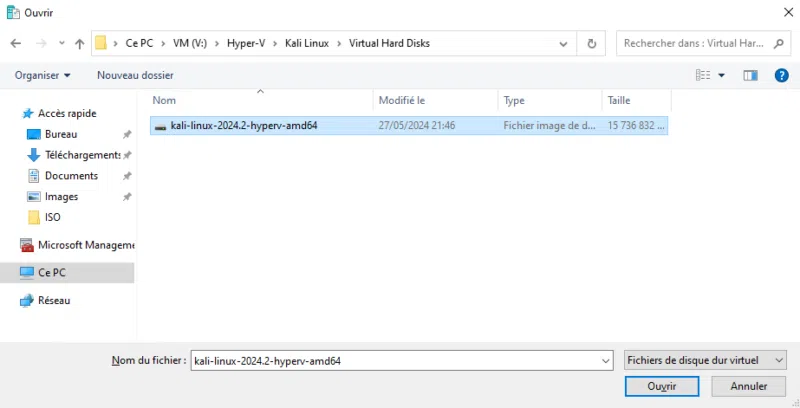Viewport: 800px width, 408px height.
Task: Open Images in the sidebar
Action: [61, 196]
